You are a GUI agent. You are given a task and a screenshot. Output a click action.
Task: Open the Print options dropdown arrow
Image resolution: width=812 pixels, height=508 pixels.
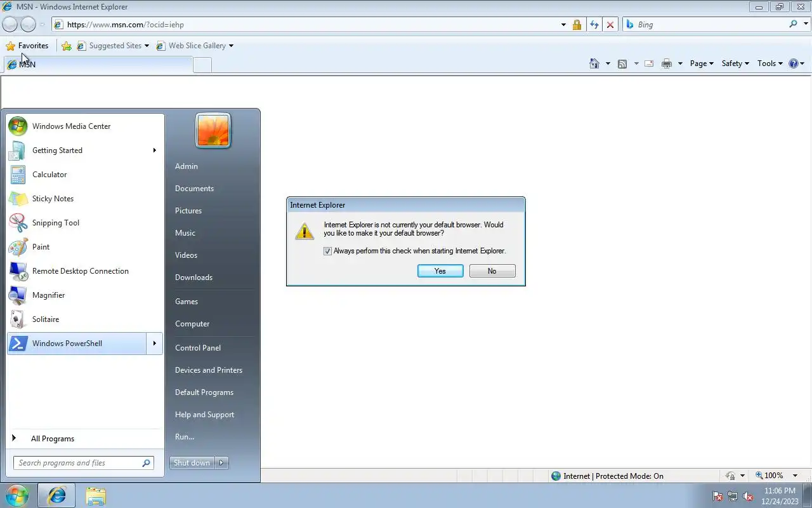tap(680, 63)
